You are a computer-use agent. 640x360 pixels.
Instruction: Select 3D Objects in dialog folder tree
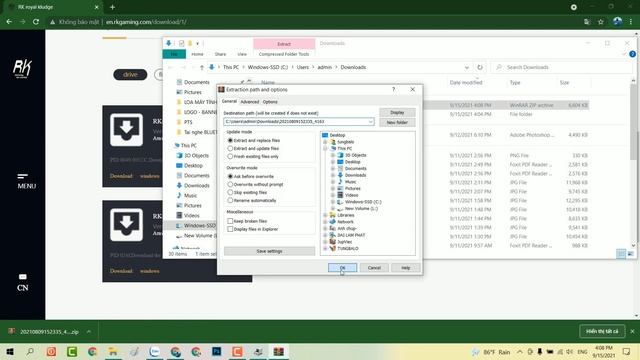coord(356,155)
